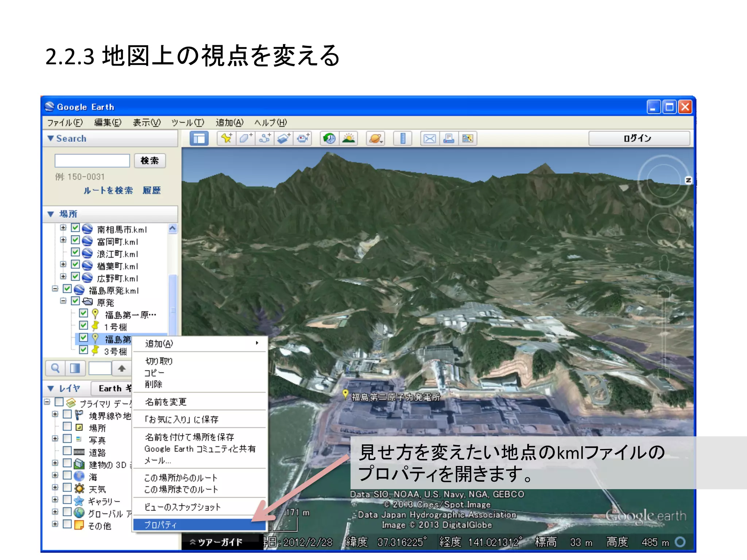Click the Earth ギャラリー button

tap(111, 389)
